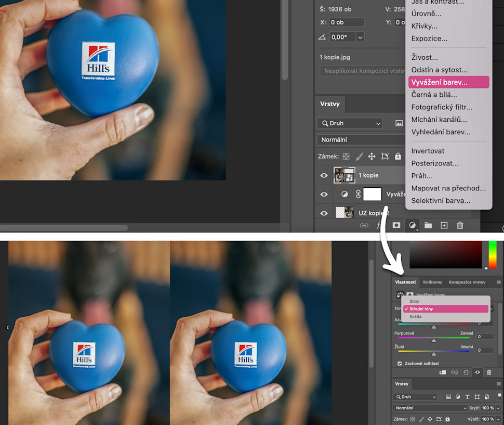Filter pixel layers in upper Layers panel
Viewport: 504px width, 425px height.
[399, 123]
